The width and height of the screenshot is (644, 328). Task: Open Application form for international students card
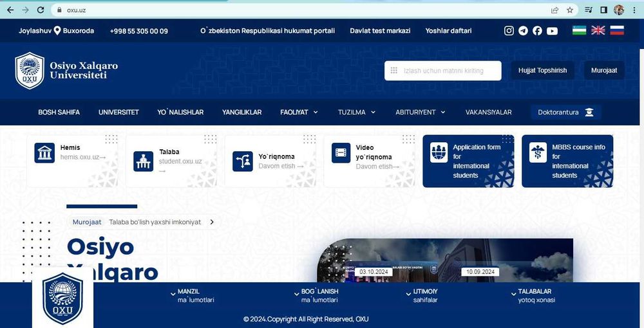(468, 161)
